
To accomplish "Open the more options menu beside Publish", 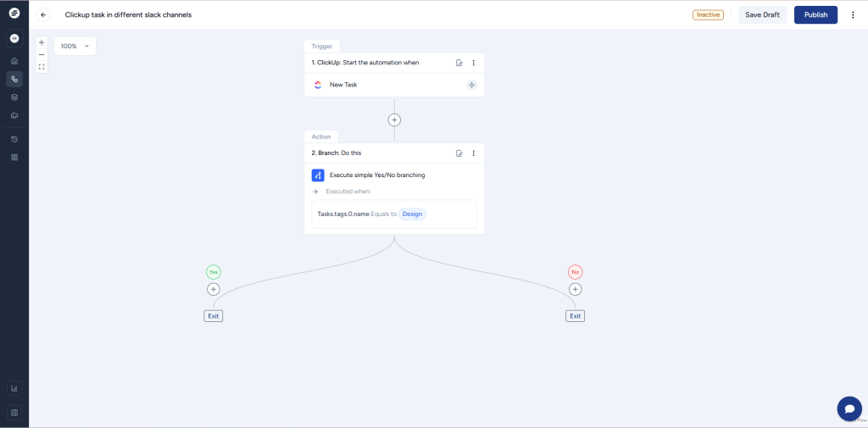I will click(x=853, y=14).
